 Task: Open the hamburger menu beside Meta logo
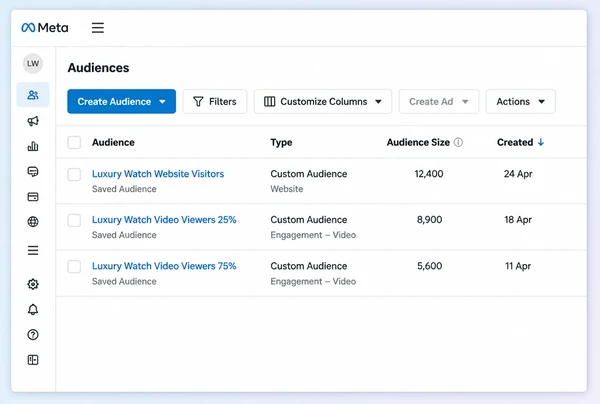pyautogui.click(x=98, y=28)
